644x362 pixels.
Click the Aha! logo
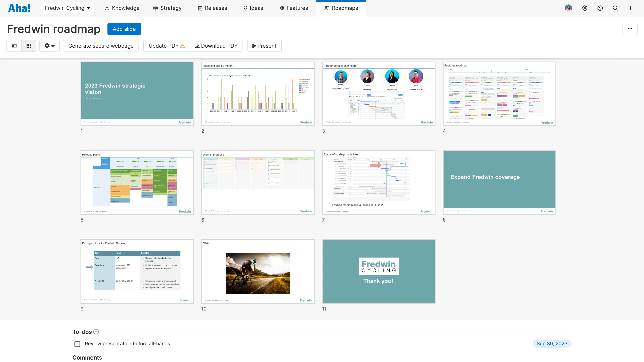pyautogui.click(x=19, y=8)
